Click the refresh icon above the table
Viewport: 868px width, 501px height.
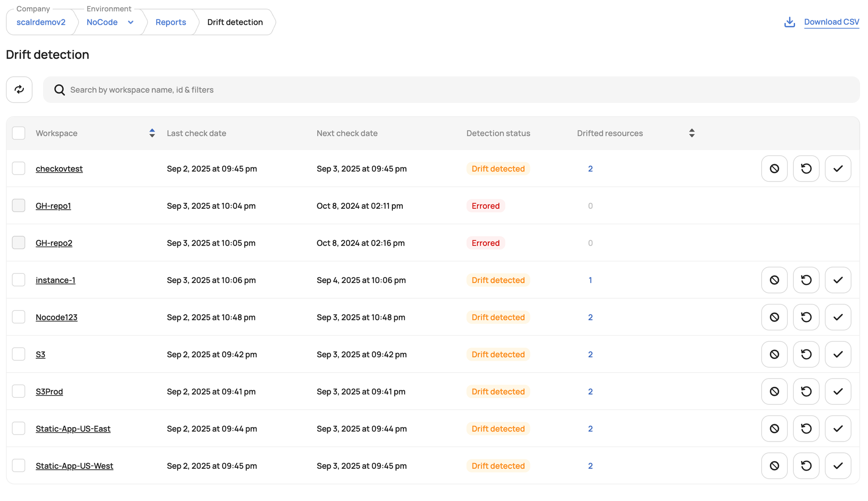coord(19,89)
